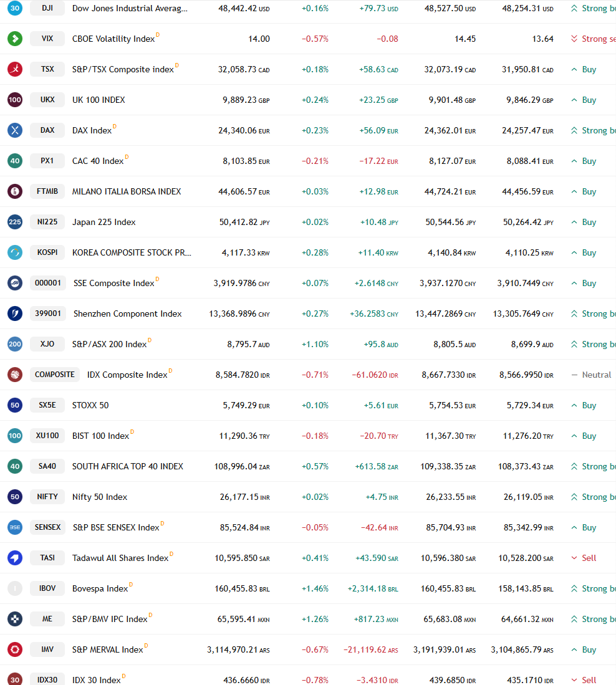Screen dimensions: 616x685
Task: Click the KOSPI index logo icon
Action: 15,252
